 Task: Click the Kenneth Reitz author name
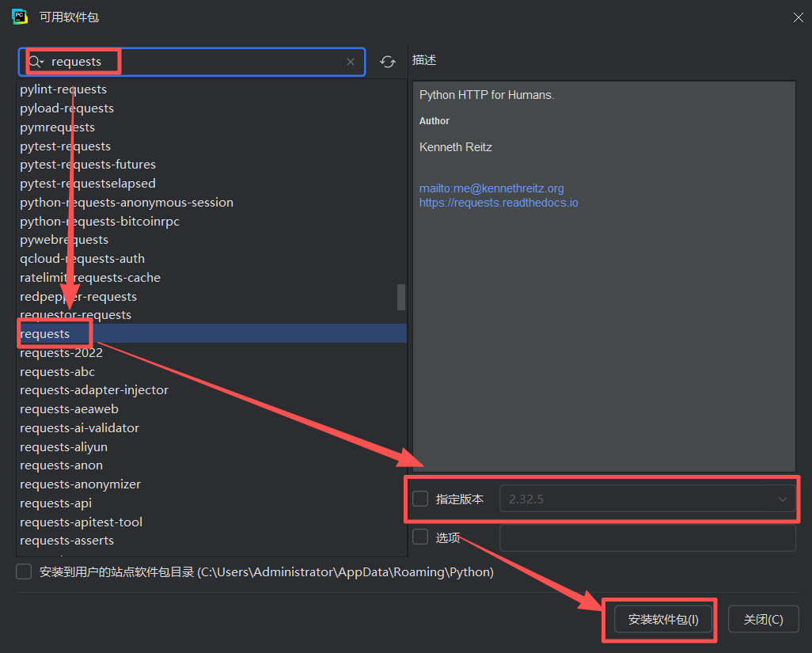tap(456, 147)
